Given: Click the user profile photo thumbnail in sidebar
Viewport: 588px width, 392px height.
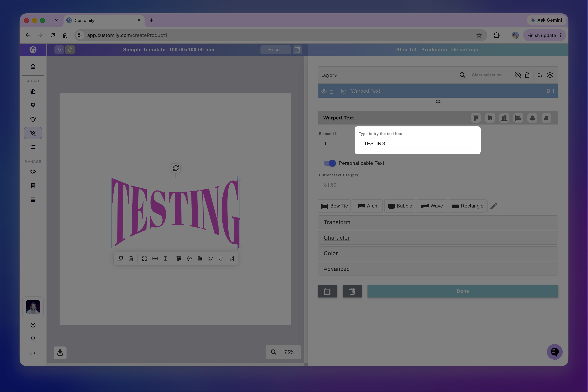Looking at the screenshot, I should (33, 307).
